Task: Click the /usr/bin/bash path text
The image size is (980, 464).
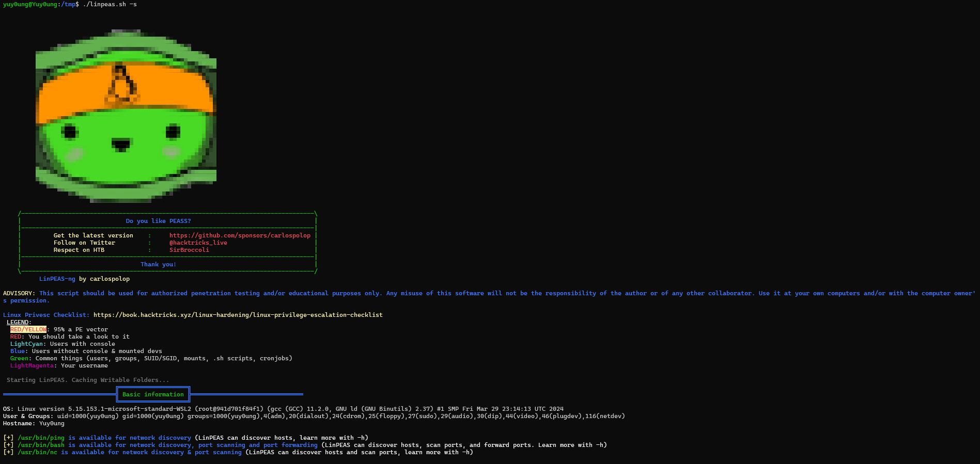Action: 41,445
